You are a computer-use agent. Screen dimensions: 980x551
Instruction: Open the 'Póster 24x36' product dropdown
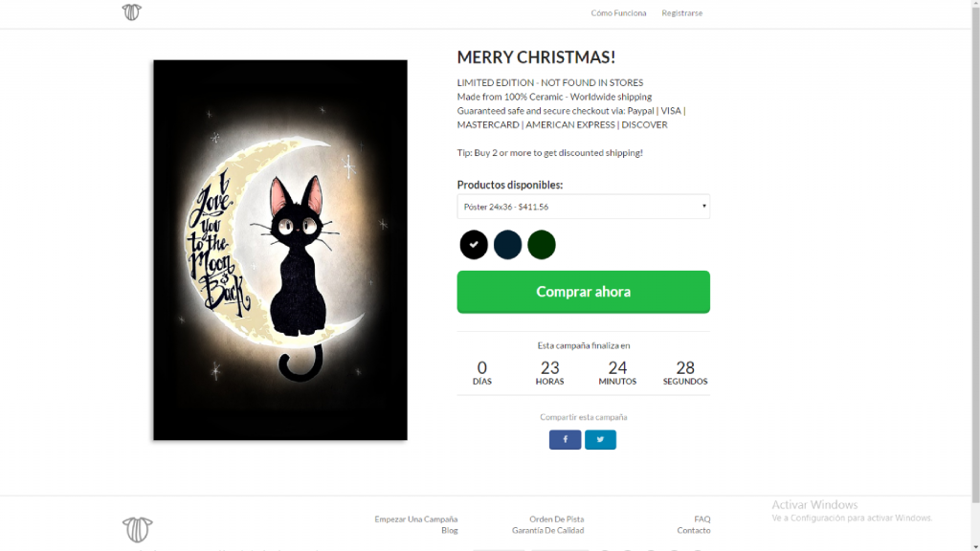[x=583, y=207]
